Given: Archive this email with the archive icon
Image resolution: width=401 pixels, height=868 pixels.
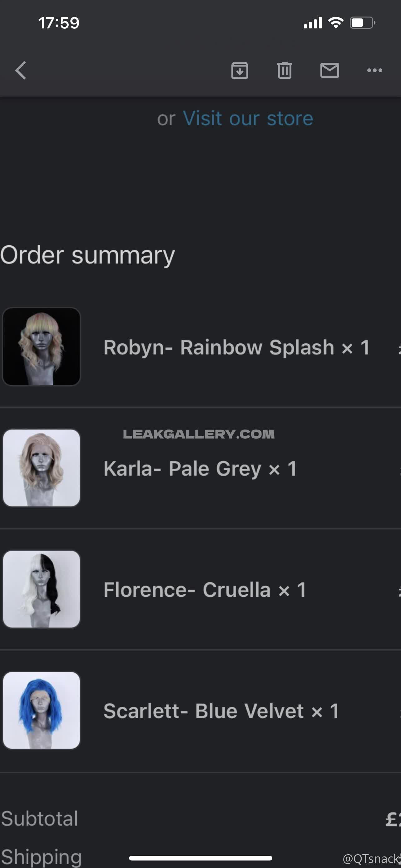Looking at the screenshot, I should [240, 70].
